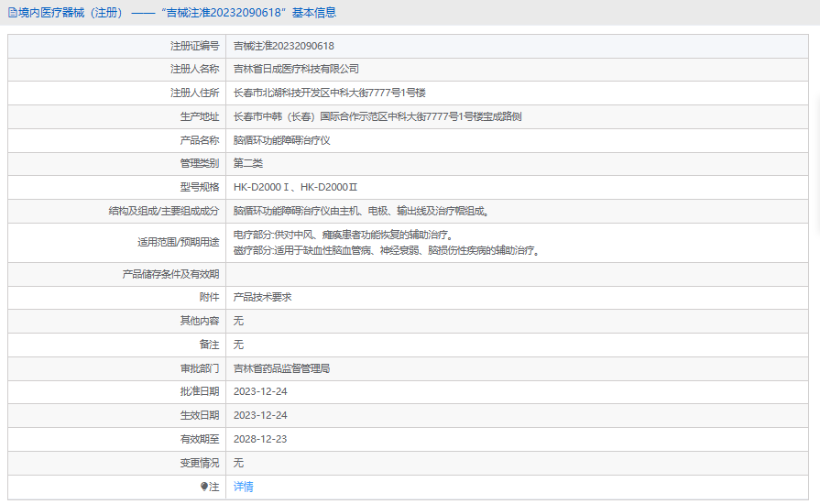
Task: Select address 长春市北湖科技开发区中科大街7777号1号楼
Action: click(x=330, y=93)
